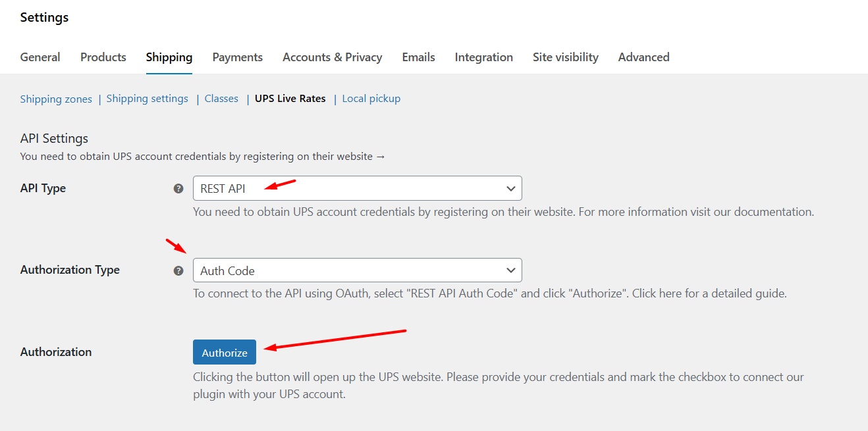Open the Local pickup link
Image resolution: width=868 pixels, height=431 pixels.
point(371,99)
